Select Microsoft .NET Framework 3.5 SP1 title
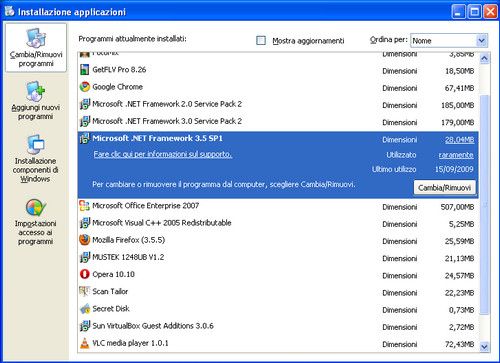Image resolution: width=500 pixels, height=363 pixels. point(158,138)
